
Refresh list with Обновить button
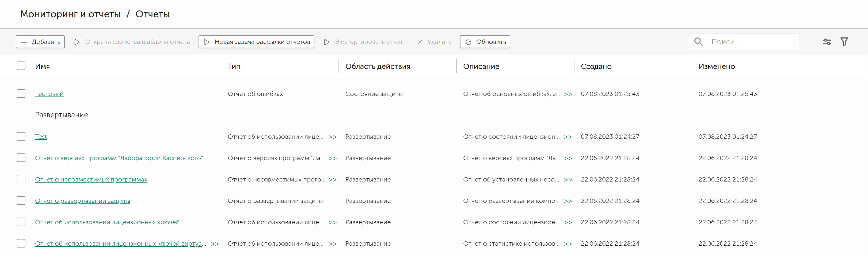485,42
